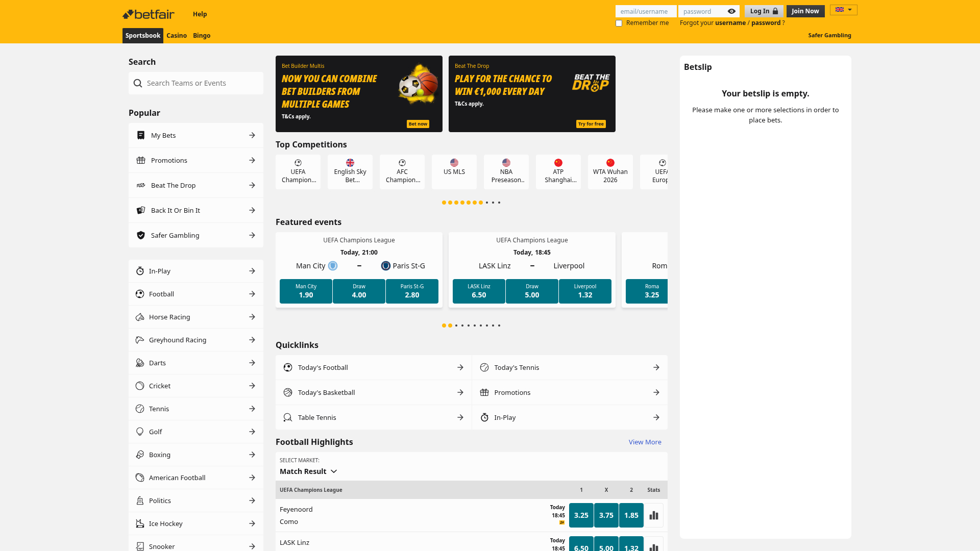
Task: Click the Table Tennis paddle icon
Action: [288, 417]
